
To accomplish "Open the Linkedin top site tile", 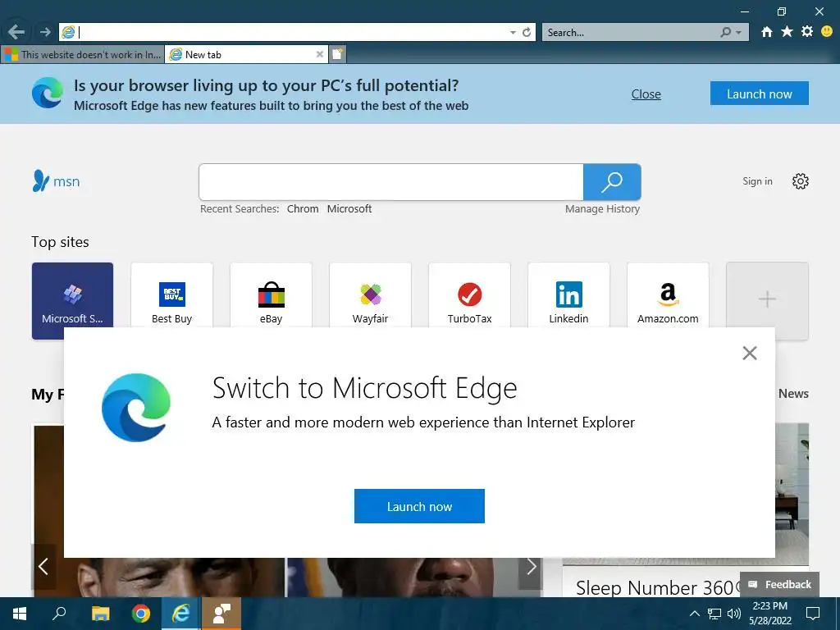I will point(568,295).
